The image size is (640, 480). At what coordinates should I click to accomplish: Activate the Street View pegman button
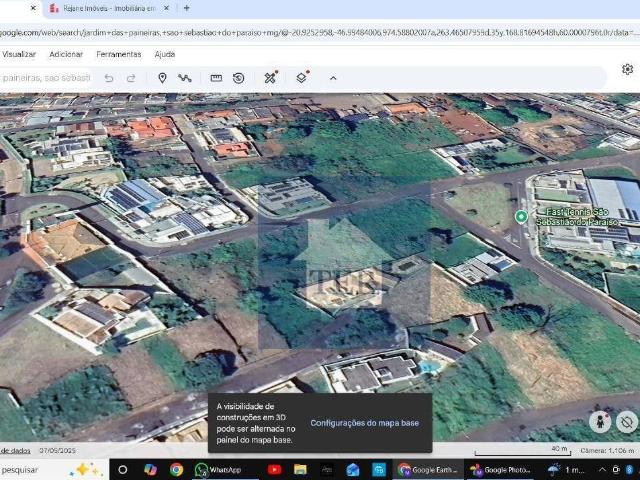(x=600, y=422)
